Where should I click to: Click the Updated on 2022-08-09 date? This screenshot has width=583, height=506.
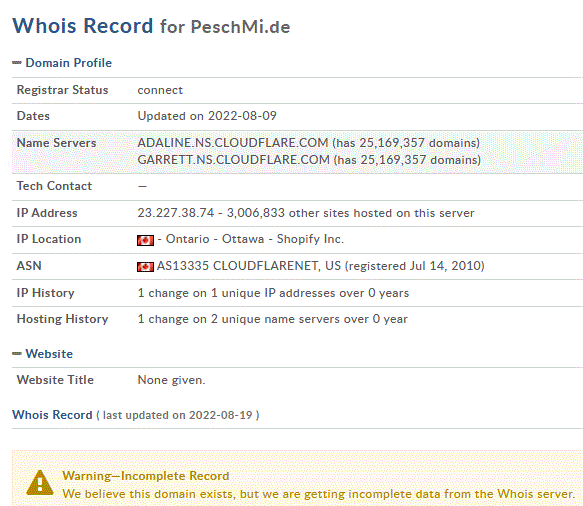coord(207,116)
